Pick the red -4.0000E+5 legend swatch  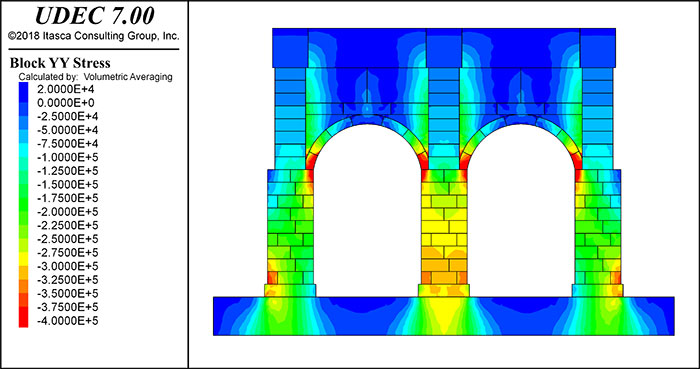[23, 321]
